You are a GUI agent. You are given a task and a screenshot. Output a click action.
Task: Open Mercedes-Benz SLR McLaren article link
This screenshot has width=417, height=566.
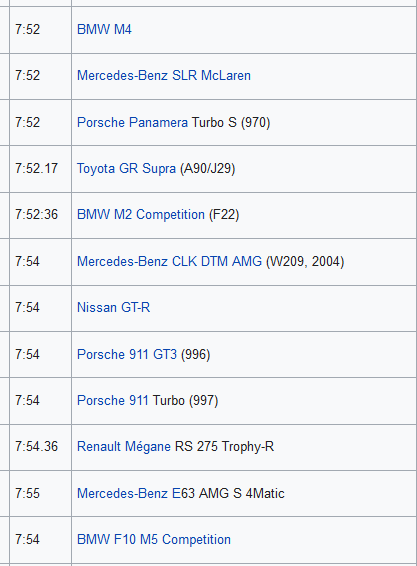coord(164,75)
